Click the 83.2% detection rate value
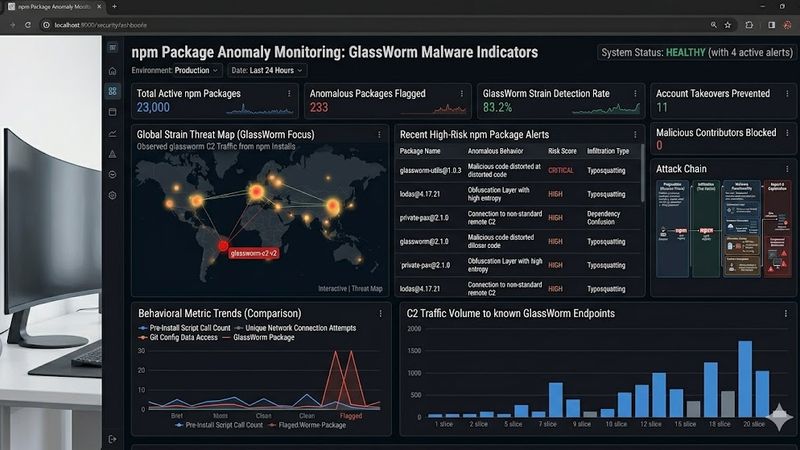Image resolution: width=800 pixels, height=450 pixels. 497,108
